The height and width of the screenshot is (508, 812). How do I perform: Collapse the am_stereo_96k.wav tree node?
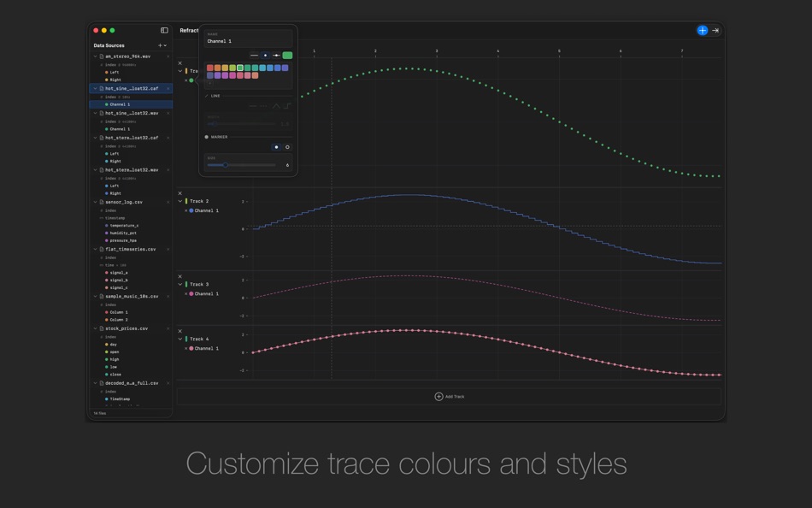coord(95,56)
